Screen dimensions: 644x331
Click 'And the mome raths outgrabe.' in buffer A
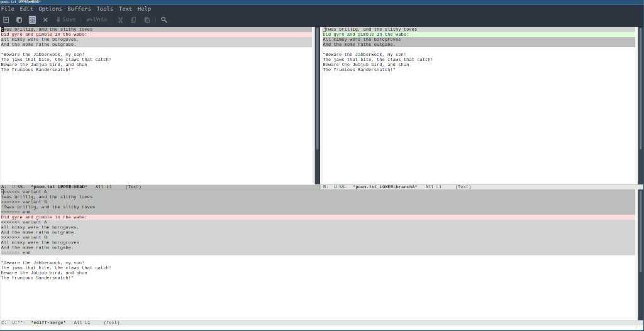38,45
